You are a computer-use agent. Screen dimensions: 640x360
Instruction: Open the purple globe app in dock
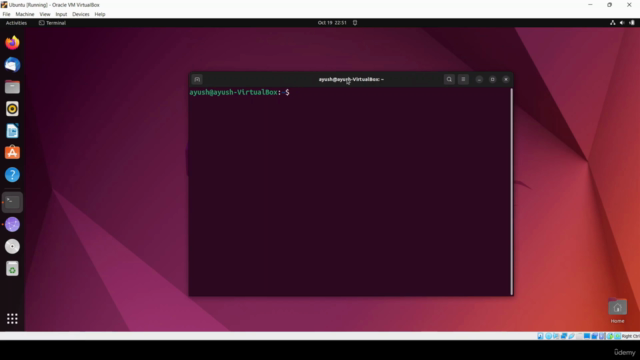[12, 224]
